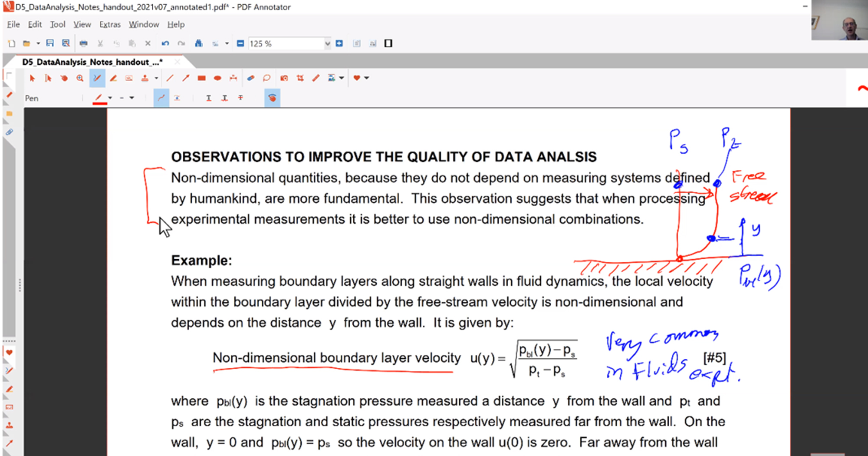Select the Lasso tool

(266, 78)
